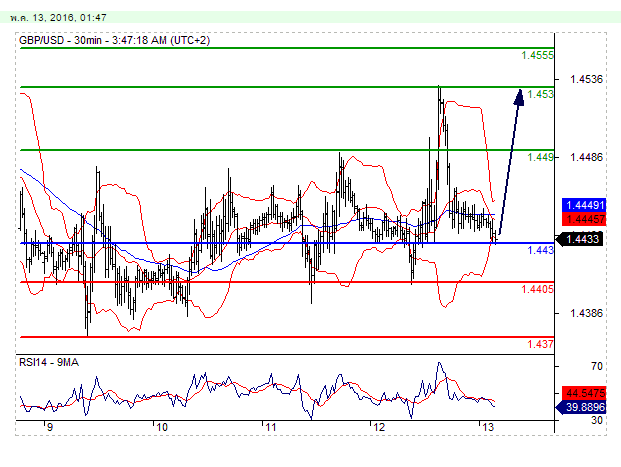Screen dimensions: 621x467
Task: Click the RSI 70 level label
Action: pos(597,366)
